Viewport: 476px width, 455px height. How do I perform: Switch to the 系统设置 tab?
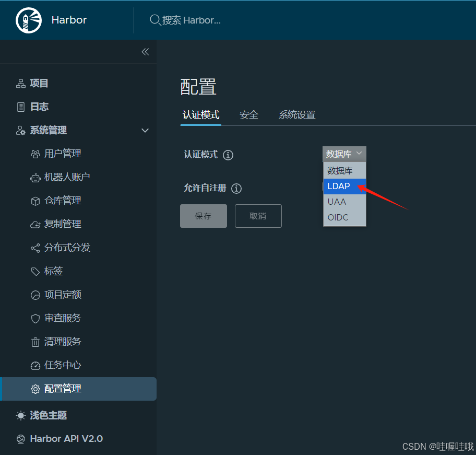pos(297,115)
